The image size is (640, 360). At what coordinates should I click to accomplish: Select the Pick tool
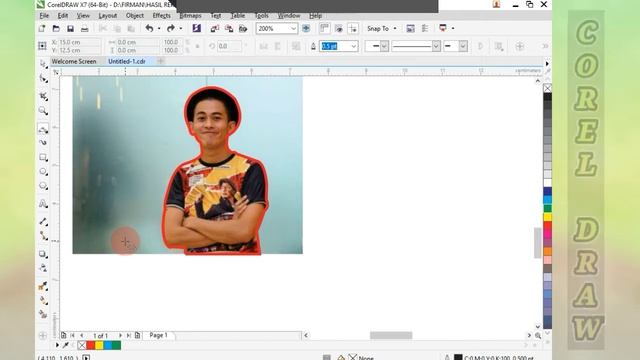[43, 64]
